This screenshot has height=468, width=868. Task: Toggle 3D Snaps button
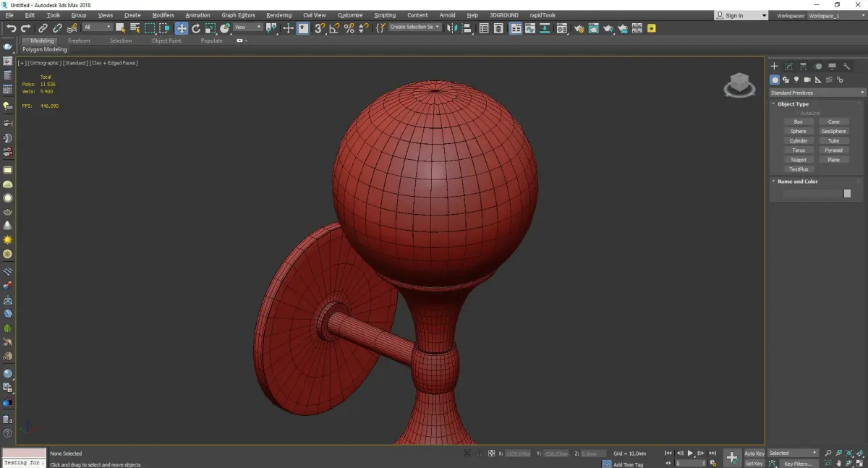click(x=319, y=28)
